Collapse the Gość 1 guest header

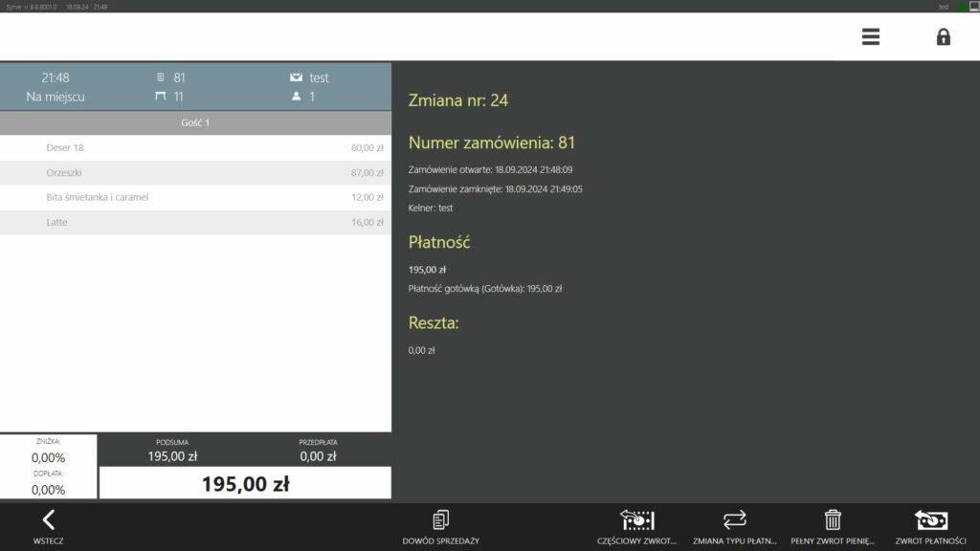tap(195, 122)
